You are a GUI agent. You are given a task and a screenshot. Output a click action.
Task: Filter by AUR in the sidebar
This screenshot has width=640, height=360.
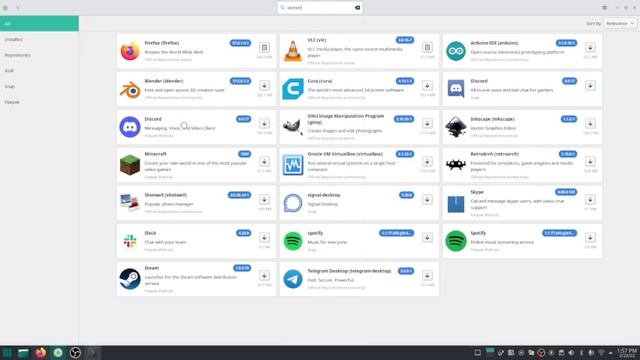pos(39,71)
